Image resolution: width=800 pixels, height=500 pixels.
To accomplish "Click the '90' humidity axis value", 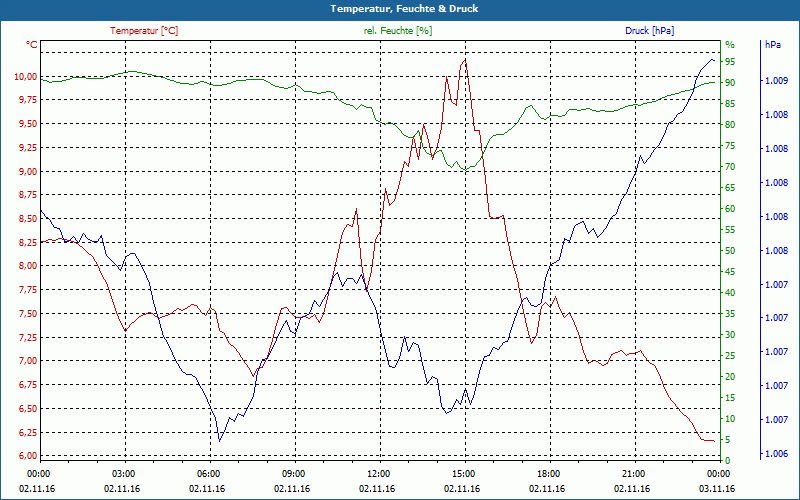I will coord(730,82).
